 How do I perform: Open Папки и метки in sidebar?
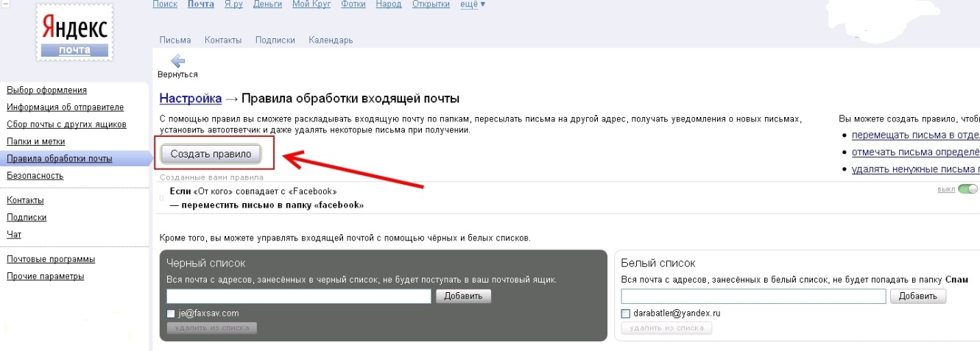click(36, 141)
